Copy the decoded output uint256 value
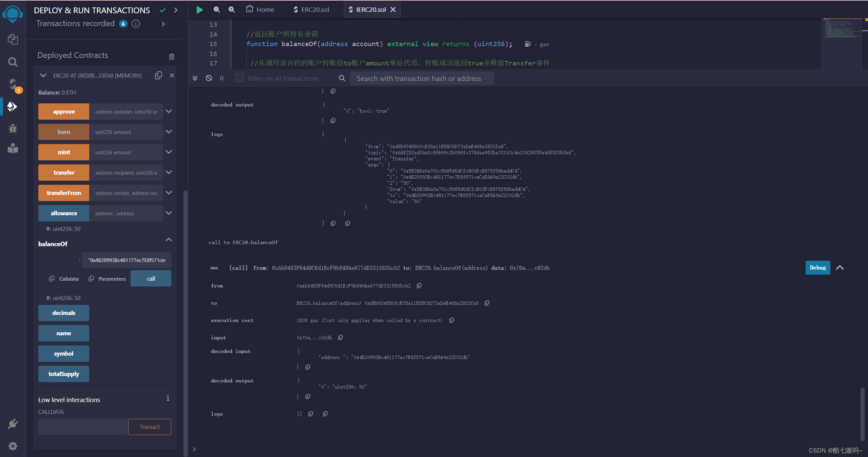The height and width of the screenshot is (457, 868). click(x=308, y=397)
